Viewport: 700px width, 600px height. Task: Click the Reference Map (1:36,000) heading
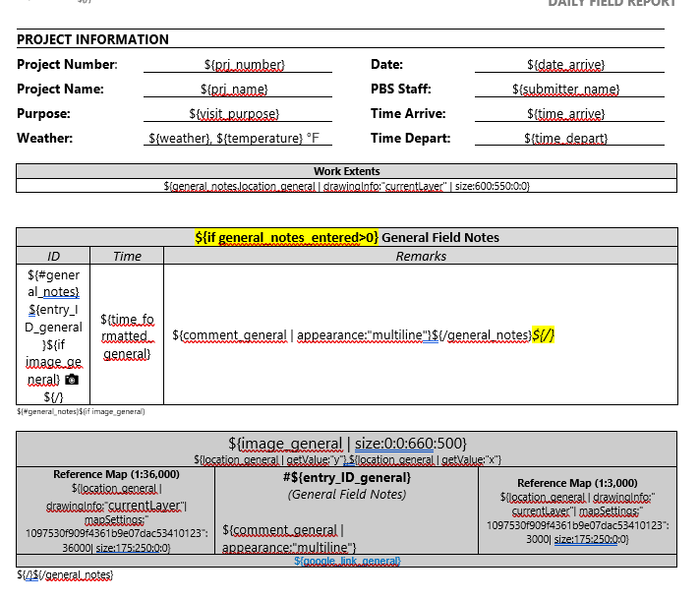click(x=116, y=474)
